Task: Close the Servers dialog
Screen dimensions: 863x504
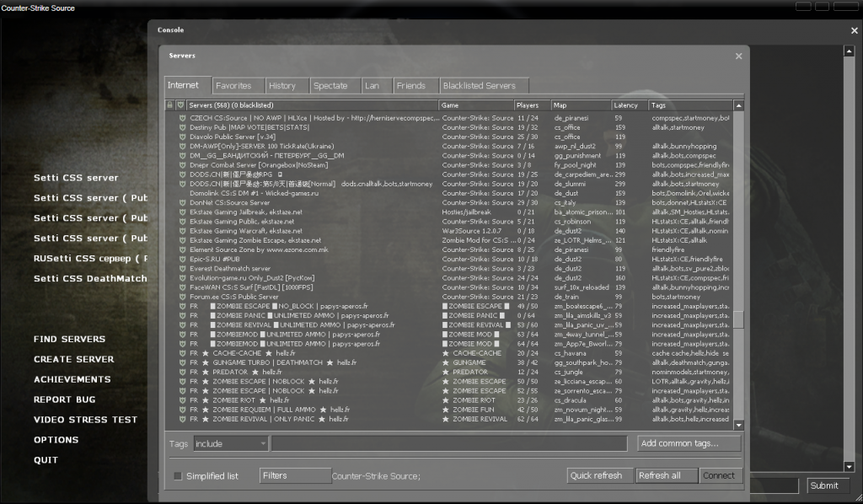Action: pos(738,56)
